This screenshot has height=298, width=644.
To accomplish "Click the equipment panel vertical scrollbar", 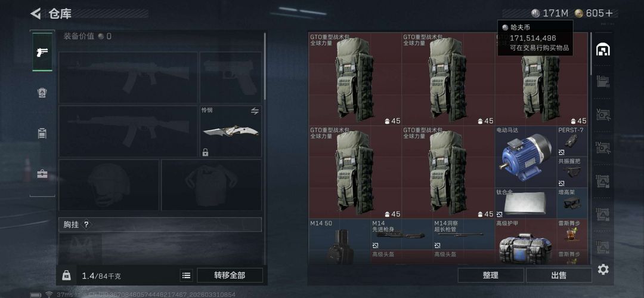I will pos(265,66).
